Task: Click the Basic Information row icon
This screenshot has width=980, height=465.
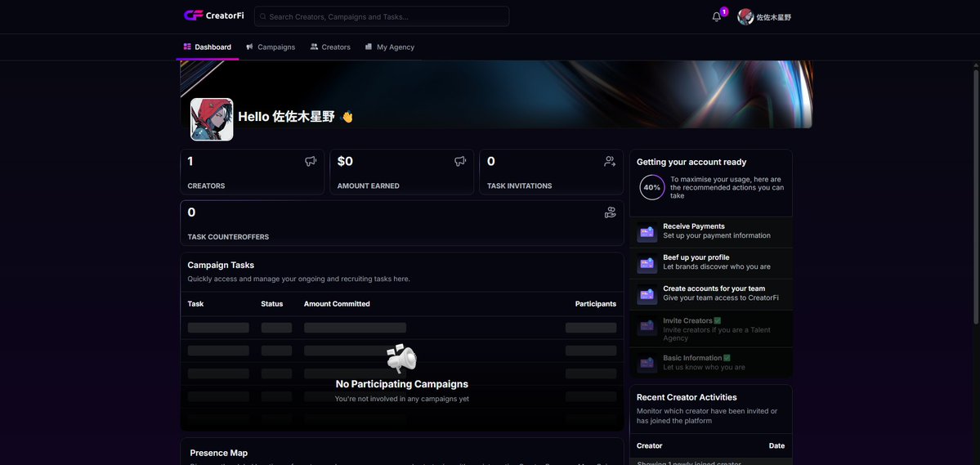Action: (647, 364)
